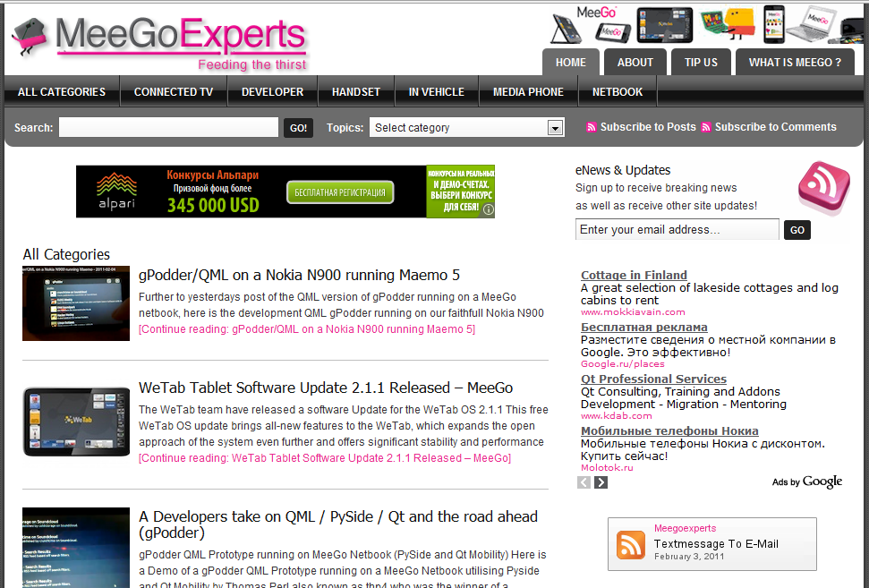Viewport: 869px width, 588px height.
Task: Open the WHAT IS MEEGO ? tab
Action: (795, 62)
